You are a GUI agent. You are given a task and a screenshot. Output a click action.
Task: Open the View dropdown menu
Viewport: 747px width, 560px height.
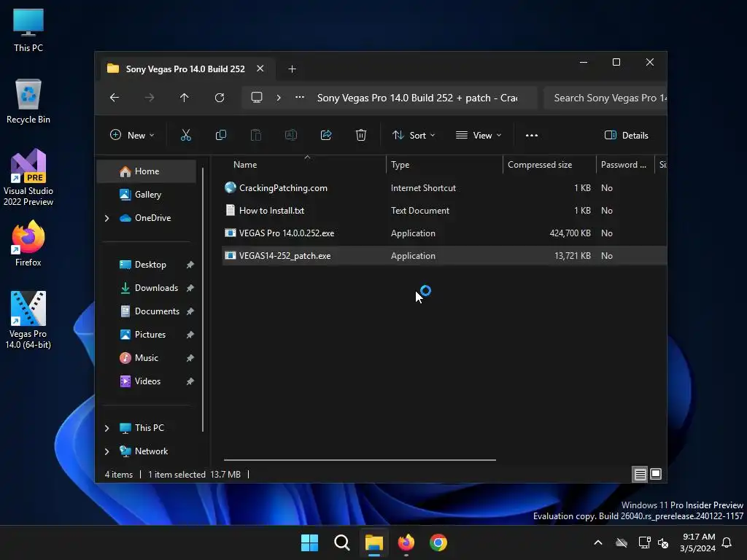click(479, 135)
